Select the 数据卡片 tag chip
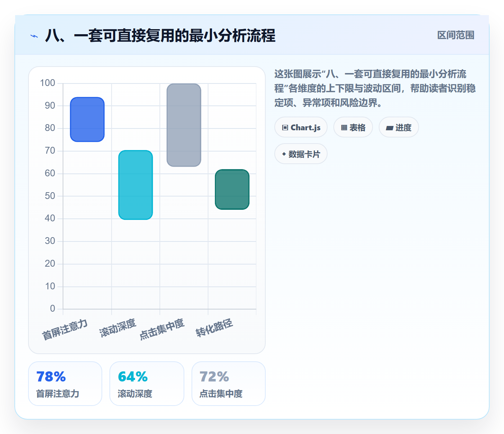 [301, 154]
